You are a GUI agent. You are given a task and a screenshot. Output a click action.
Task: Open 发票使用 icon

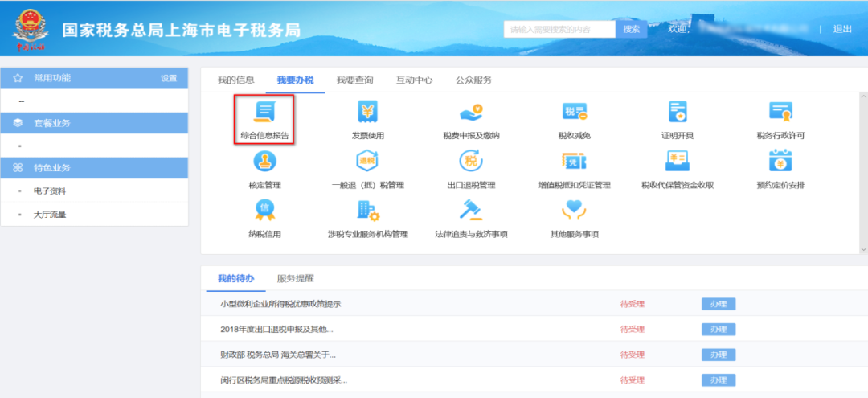(x=367, y=113)
